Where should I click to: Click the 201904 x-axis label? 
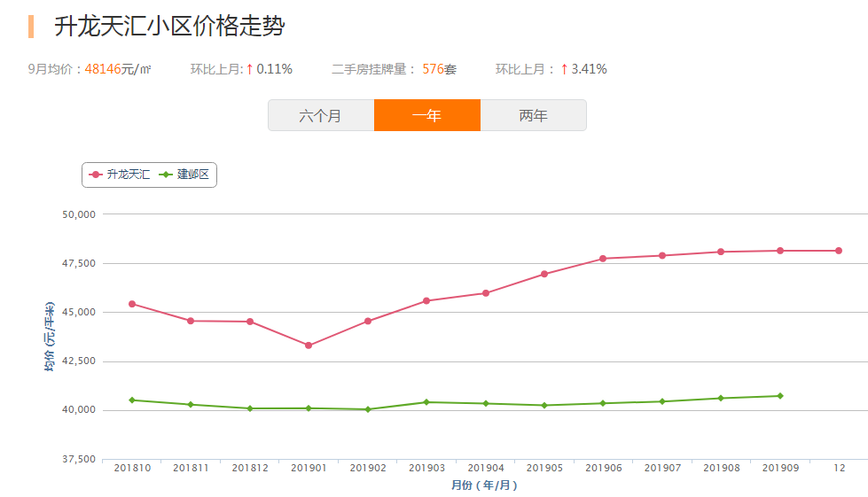[486, 469]
